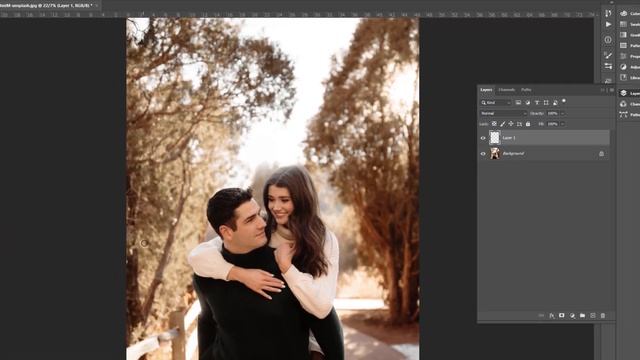This screenshot has height=360, width=640.
Task: Lock transparent pixels on Layer 1
Action: tap(494, 124)
